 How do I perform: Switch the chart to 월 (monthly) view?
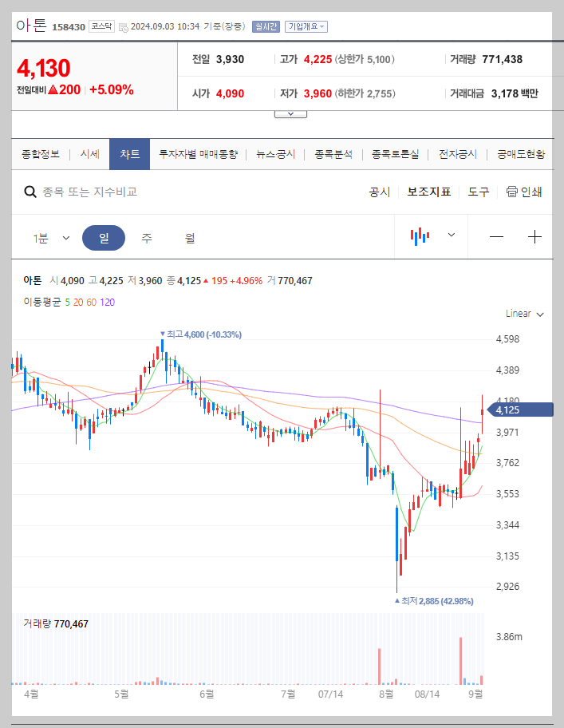pyautogui.click(x=191, y=236)
